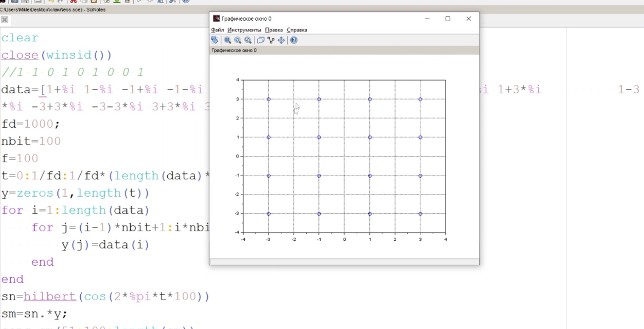Open help via the blue question mark icon
Viewport: 644px width, 329px height.
pyautogui.click(x=294, y=40)
